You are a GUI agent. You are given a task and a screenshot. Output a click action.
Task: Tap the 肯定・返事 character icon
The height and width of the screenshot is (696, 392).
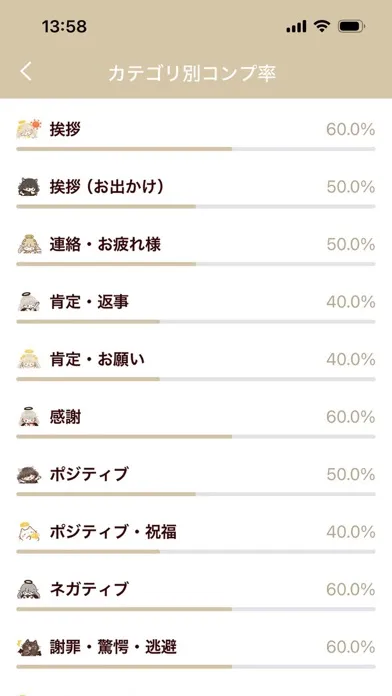coord(29,302)
